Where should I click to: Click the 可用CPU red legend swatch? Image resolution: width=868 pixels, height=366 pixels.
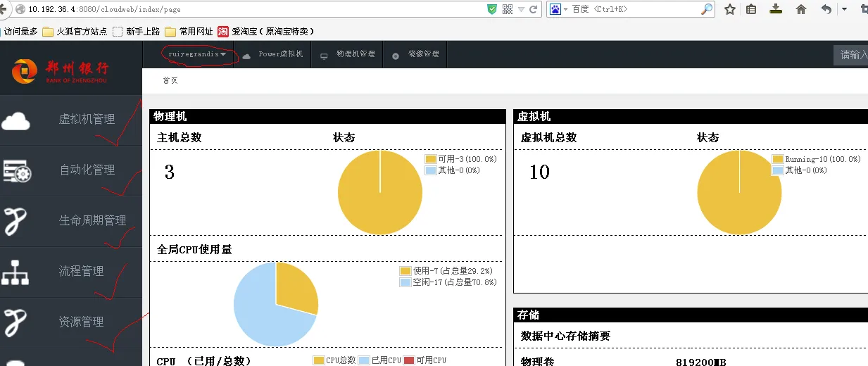point(409,360)
